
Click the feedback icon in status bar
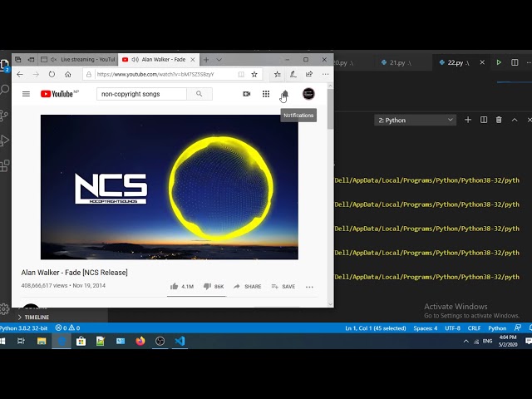point(517,328)
